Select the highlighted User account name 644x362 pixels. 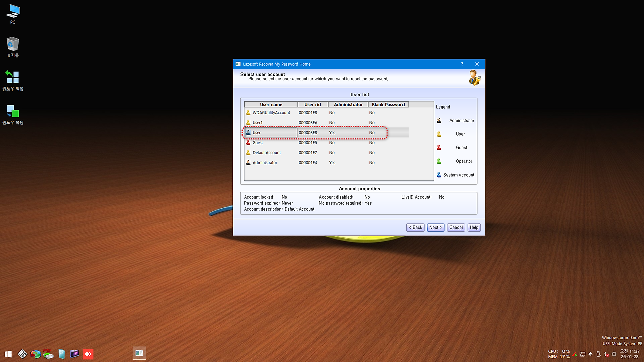pos(257,133)
